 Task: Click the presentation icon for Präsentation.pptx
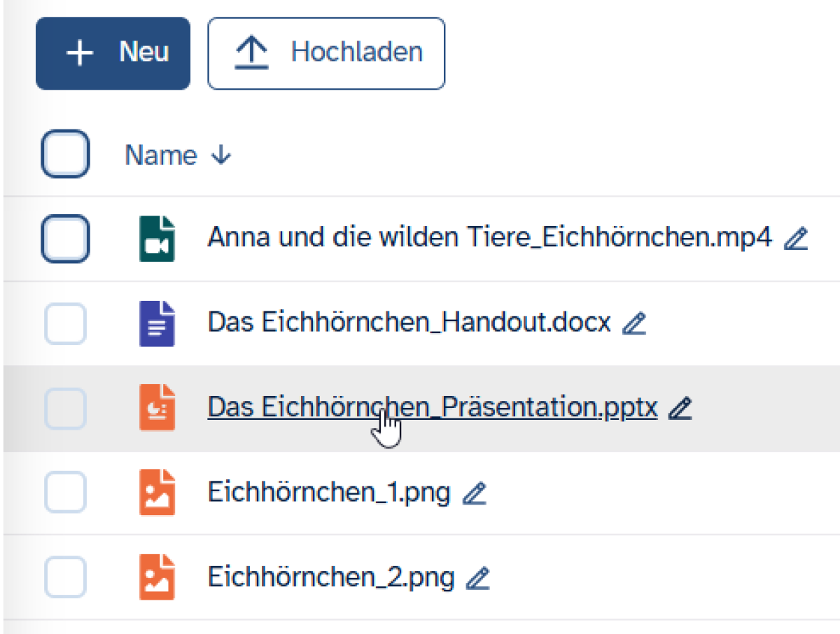tap(157, 408)
